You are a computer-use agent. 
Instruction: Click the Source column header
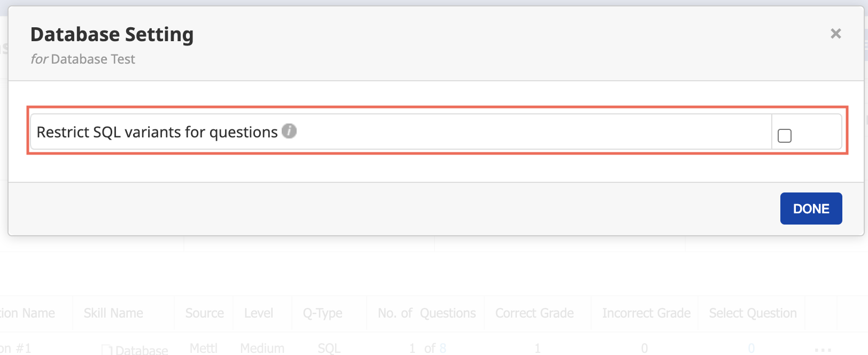(204, 313)
